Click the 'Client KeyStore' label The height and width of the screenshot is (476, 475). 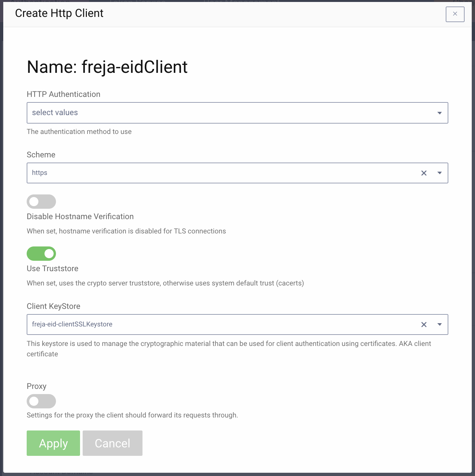point(53,306)
